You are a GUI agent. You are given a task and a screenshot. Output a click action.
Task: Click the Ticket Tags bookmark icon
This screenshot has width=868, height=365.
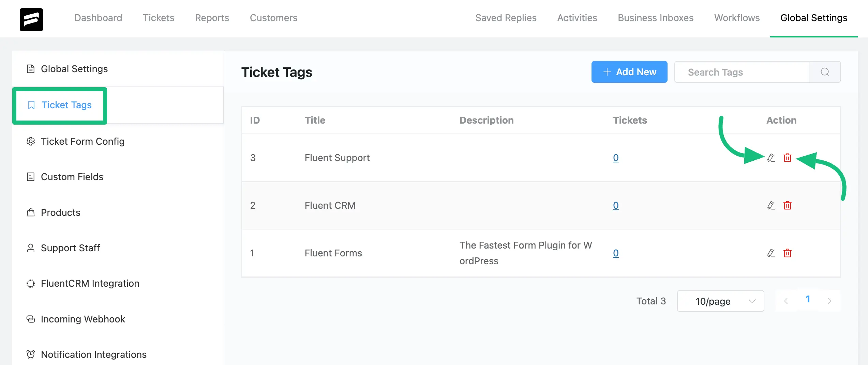[31, 105]
